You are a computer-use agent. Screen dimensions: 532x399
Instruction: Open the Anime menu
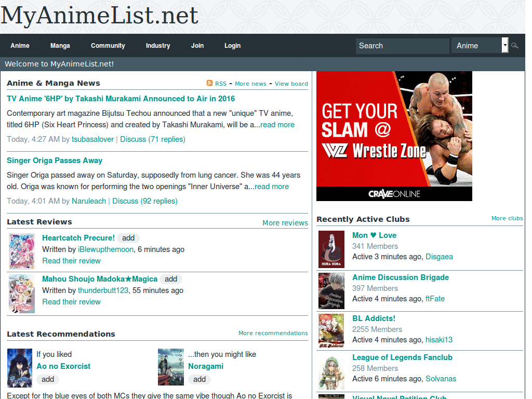(x=20, y=46)
